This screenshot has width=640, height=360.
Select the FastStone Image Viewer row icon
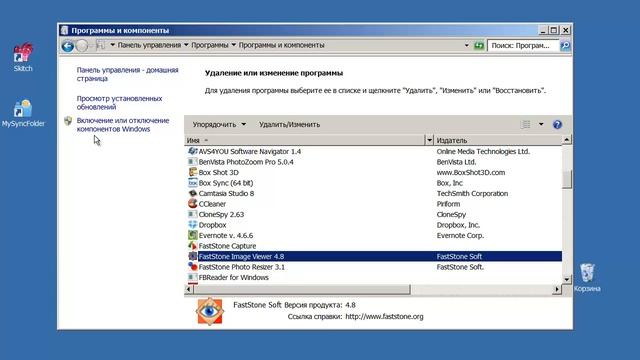193,256
